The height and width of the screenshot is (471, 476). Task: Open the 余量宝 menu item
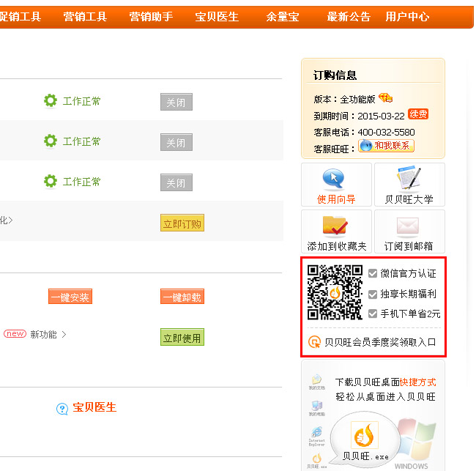283,17
